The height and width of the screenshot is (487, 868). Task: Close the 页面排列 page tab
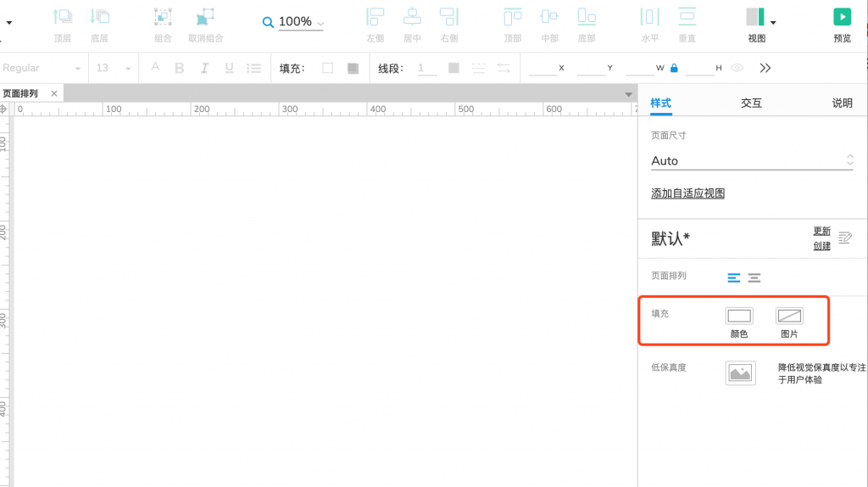53,93
